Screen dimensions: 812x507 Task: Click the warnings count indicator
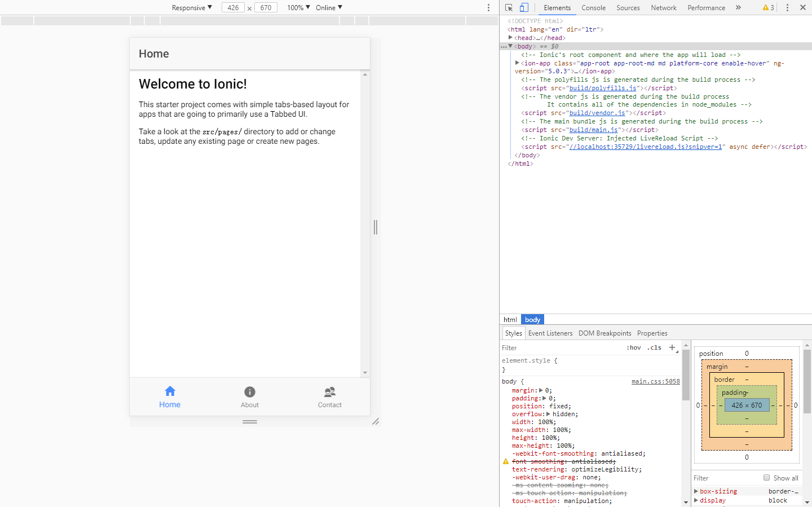(x=769, y=7)
